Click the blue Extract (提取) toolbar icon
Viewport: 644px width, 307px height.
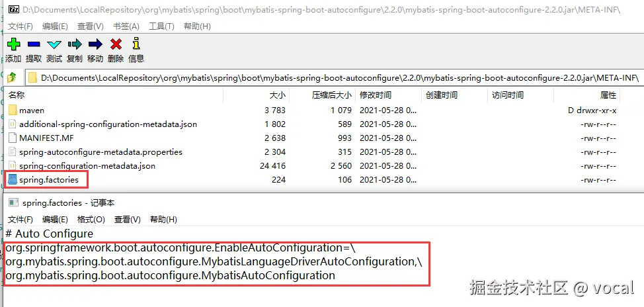[x=34, y=44]
